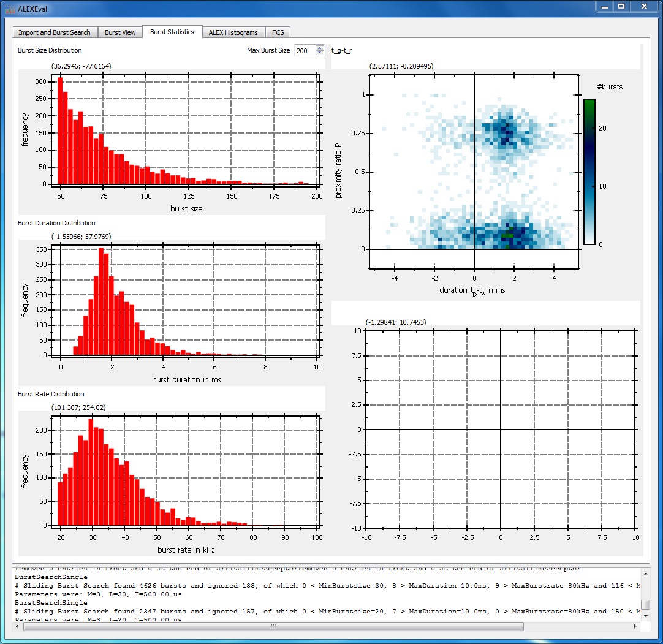Open the Import and Burst Search tab
Image resolution: width=663 pixels, height=644 pixels.
click(x=55, y=32)
